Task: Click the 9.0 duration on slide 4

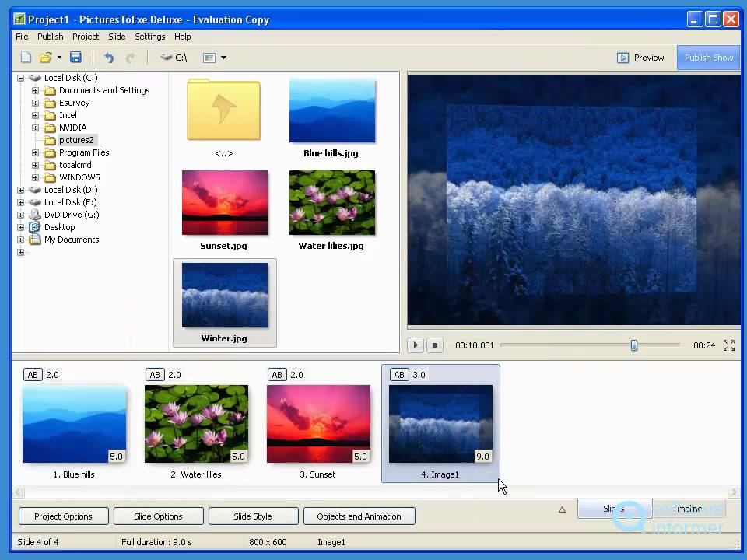Action: tap(482, 457)
